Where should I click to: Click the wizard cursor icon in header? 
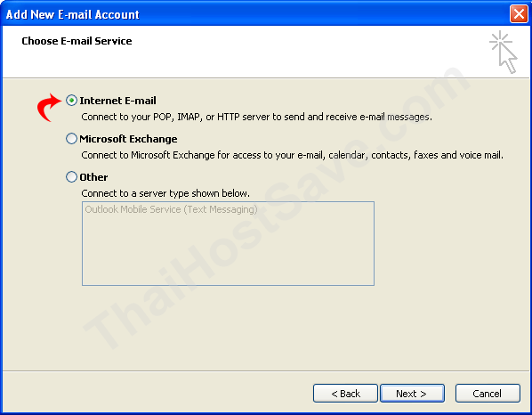[x=504, y=52]
